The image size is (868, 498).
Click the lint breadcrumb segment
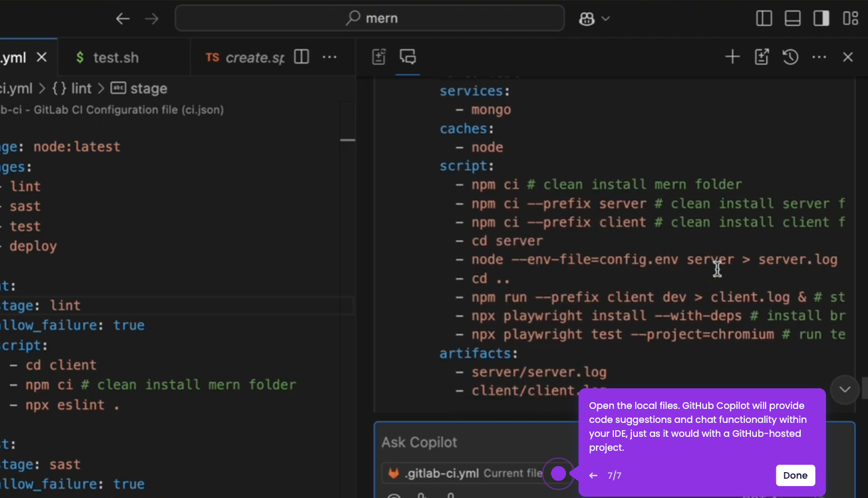pos(72,88)
